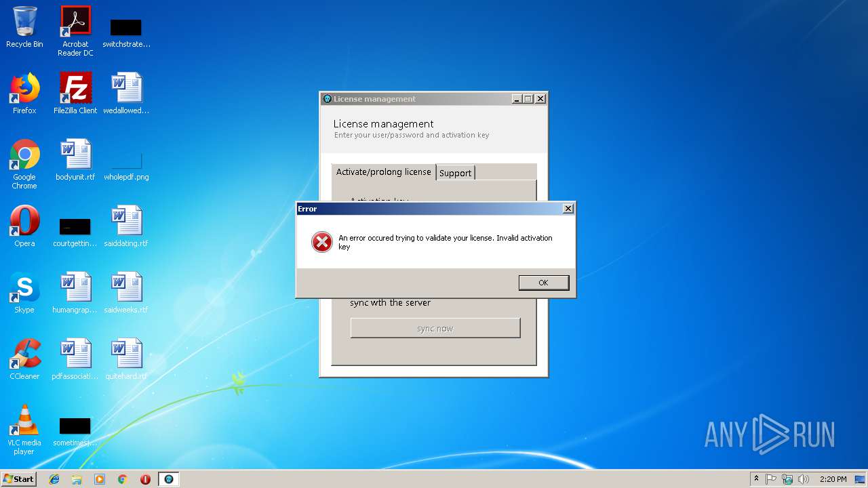Open Internet Explorer from the taskbar

pyautogui.click(x=54, y=479)
